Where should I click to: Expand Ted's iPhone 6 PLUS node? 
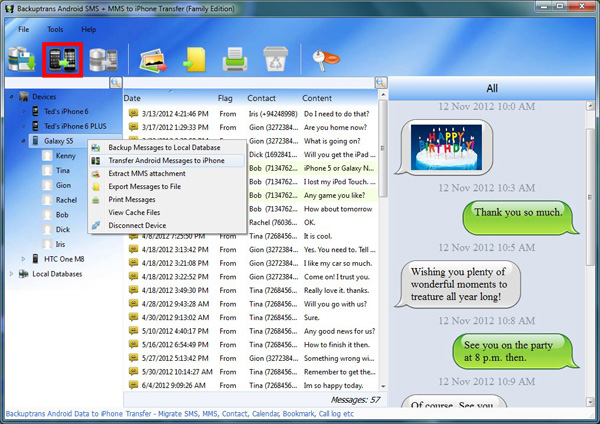click(x=23, y=126)
